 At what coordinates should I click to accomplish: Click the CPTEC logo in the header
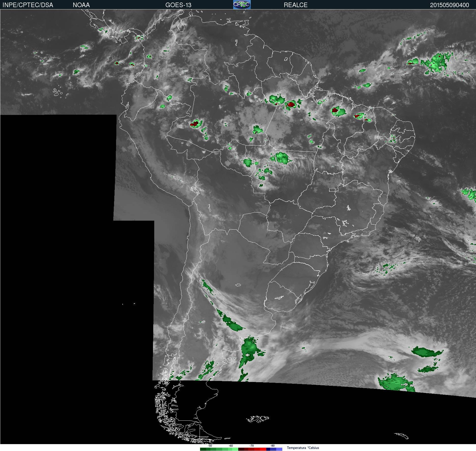click(242, 5)
